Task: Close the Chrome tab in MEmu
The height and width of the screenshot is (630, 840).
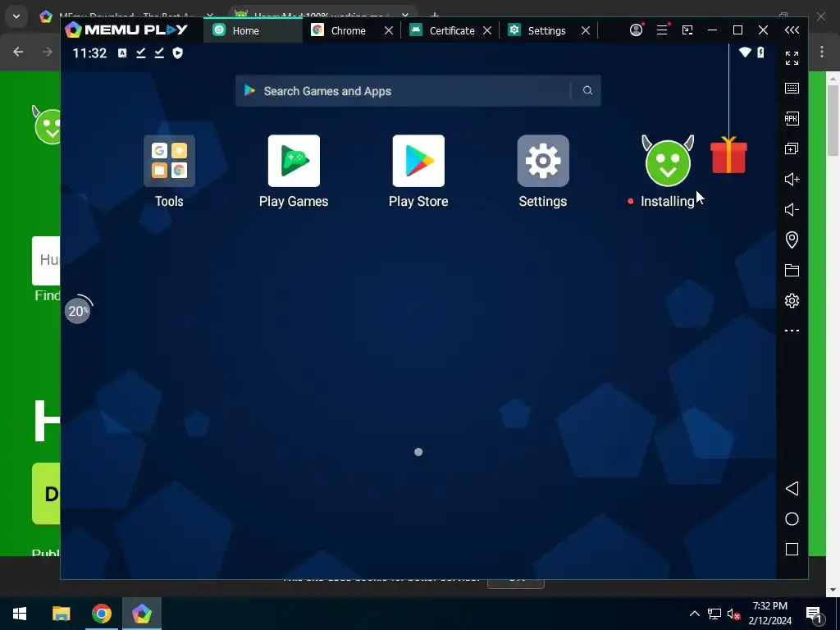Action: [389, 30]
